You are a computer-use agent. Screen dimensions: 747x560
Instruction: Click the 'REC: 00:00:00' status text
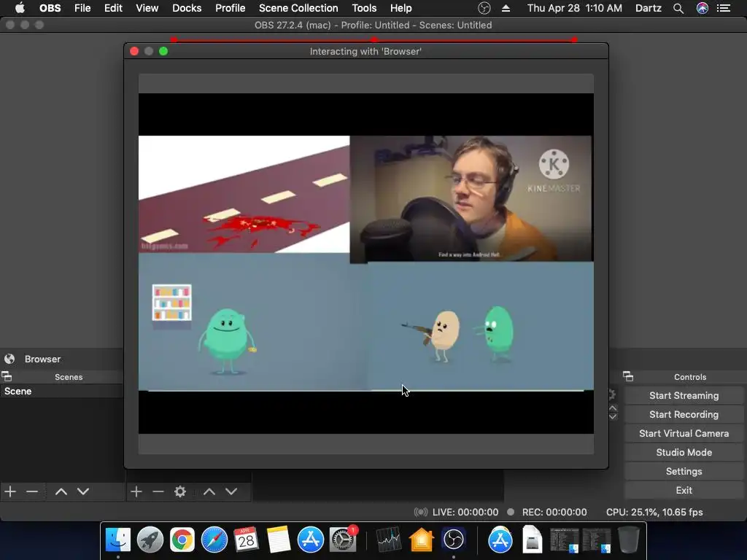(554, 513)
